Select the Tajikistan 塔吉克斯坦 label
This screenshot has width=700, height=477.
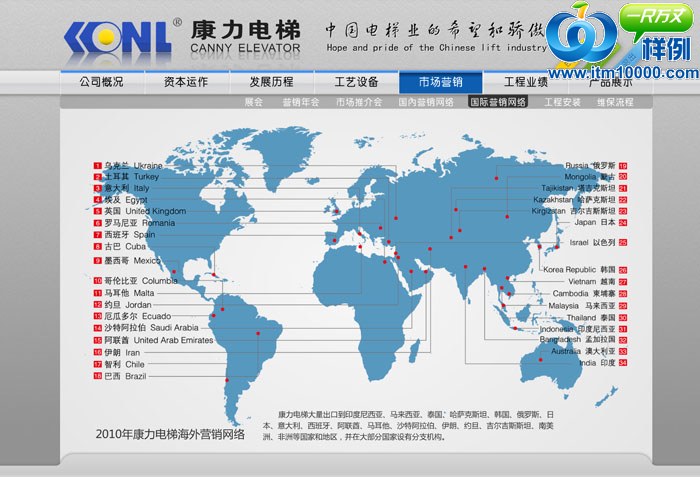coord(578,188)
